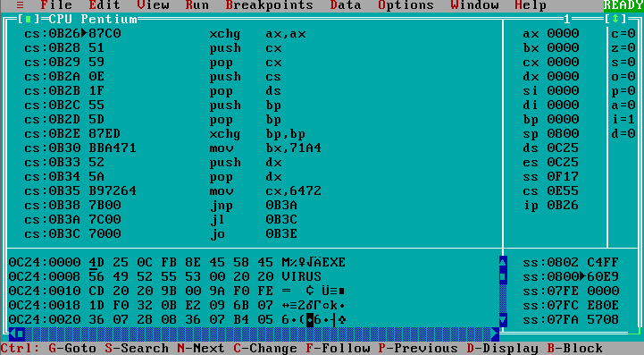Select instruction line jl 0B3C
Screen dimensions: 644x355
click(x=161, y=219)
